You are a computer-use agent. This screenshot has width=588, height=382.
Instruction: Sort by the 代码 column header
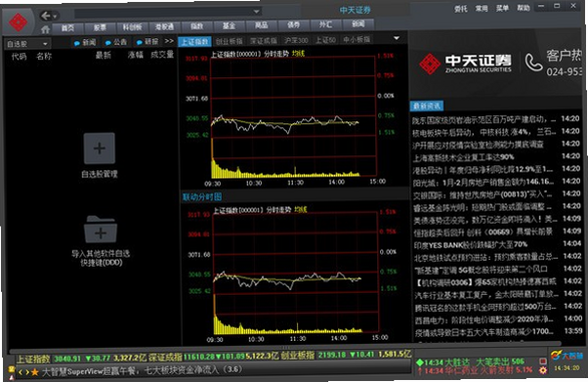tap(19, 57)
